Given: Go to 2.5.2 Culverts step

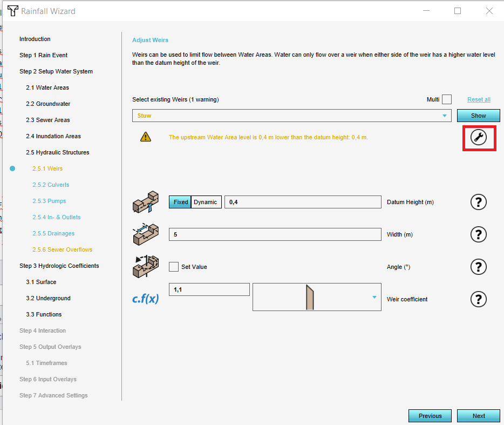Looking at the screenshot, I should pyautogui.click(x=51, y=185).
